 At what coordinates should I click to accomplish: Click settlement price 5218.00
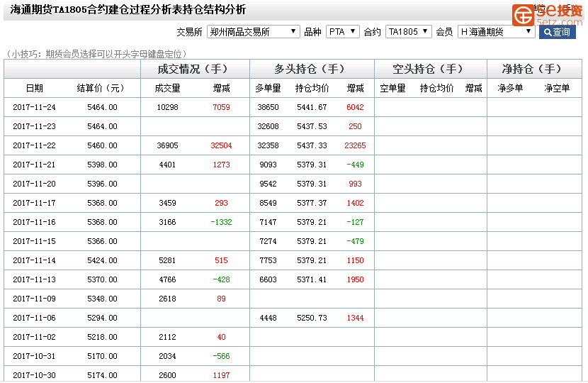coord(102,337)
